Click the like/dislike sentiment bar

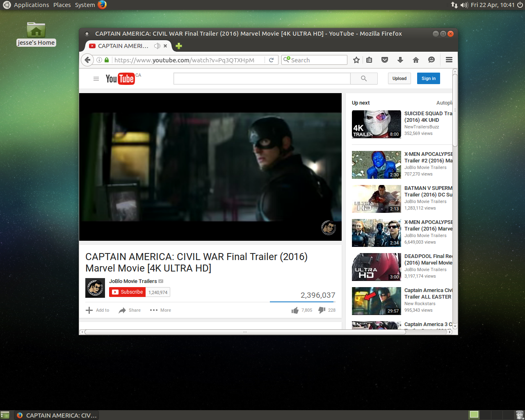point(303,302)
